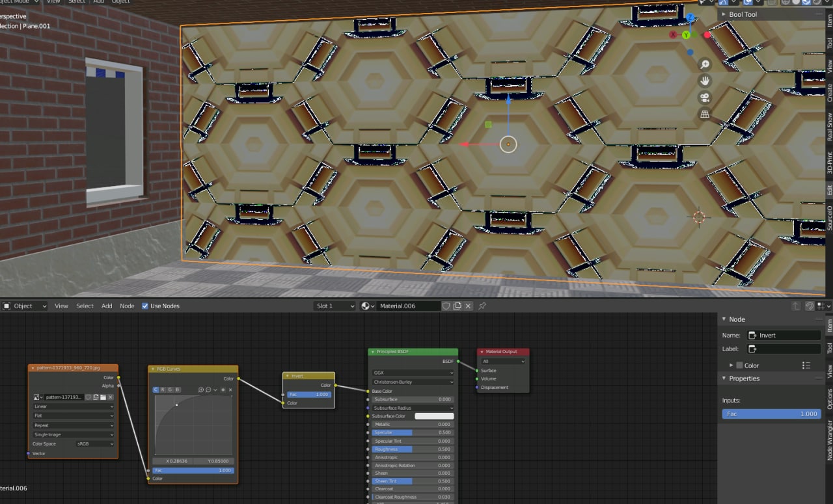Select the R curve channel button
Viewport: 833px width, 504px height.
163,390
